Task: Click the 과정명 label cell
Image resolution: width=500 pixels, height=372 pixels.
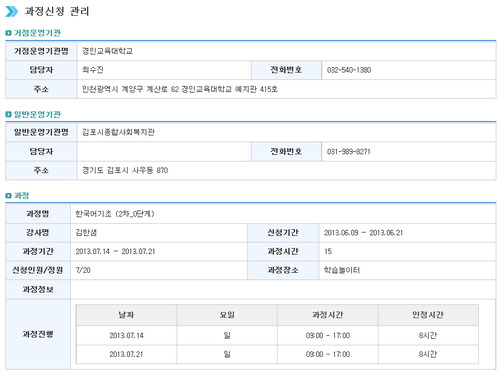Action: tap(38, 214)
